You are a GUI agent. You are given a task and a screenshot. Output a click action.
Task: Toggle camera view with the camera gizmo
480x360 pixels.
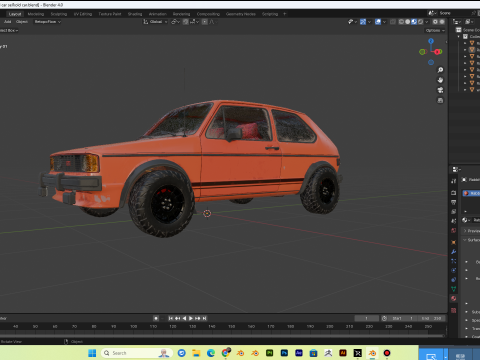pos(440,90)
